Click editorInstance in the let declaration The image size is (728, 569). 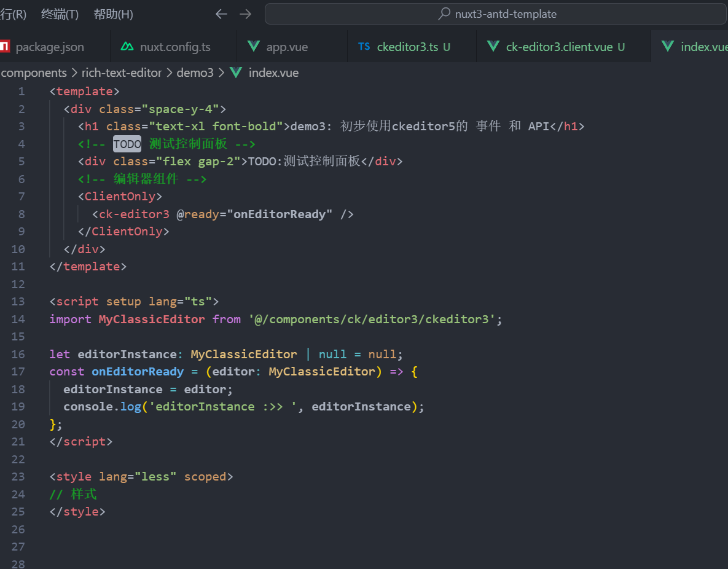point(127,355)
